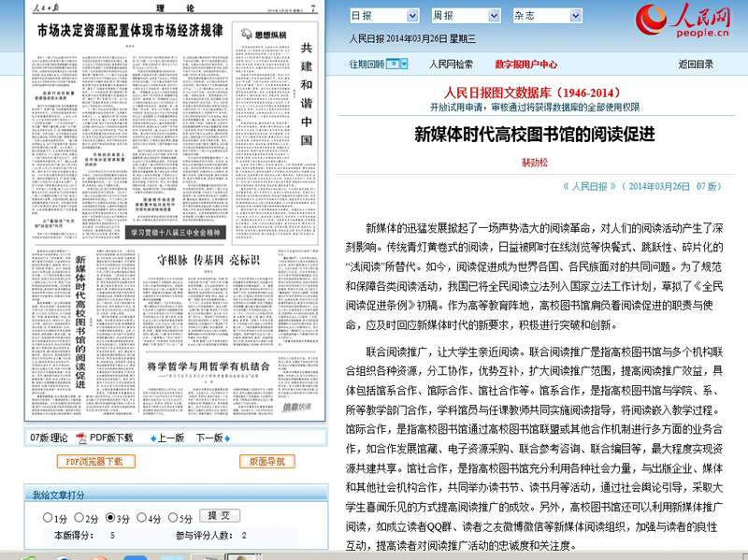Open the 共建和谐中国 column on page image
The width and height of the screenshot is (748, 560).
307,94
